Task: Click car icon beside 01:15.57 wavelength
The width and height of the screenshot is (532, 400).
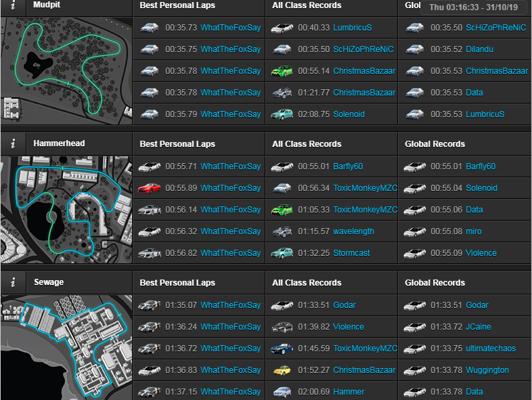Action: pyautogui.click(x=282, y=231)
